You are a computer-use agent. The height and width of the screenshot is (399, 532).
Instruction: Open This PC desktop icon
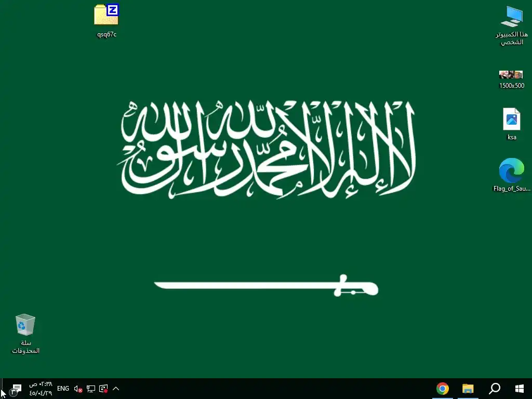point(512,16)
